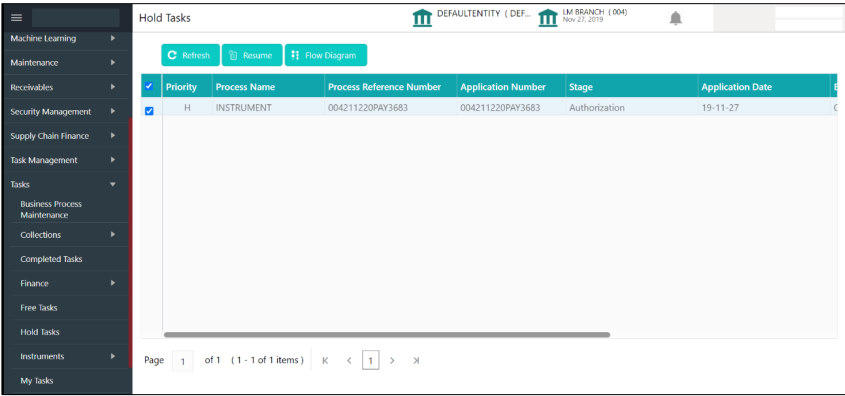Screen dimensions: 845x396
Task: Click the INSTRUMENT process name cell
Action: click(244, 108)
